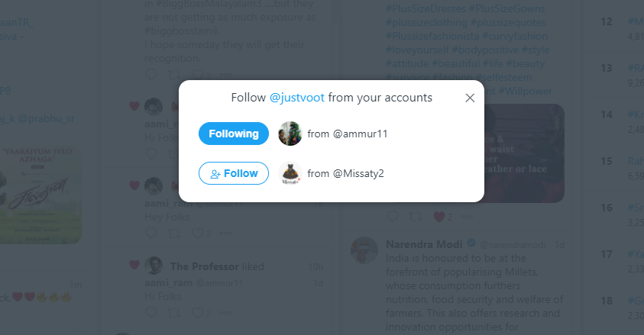Reply to the Hey Folks tweet

tap(151, 234)
